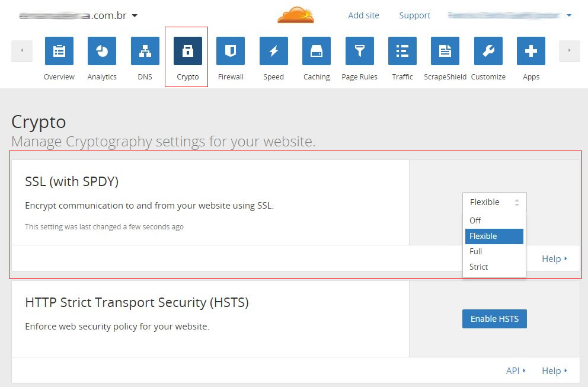Click 'Manage Cryptography settings' subtitle
Image resolution: width=588 pixels, height=387 pixels.
pyautogui.click(x=164, y=142)
